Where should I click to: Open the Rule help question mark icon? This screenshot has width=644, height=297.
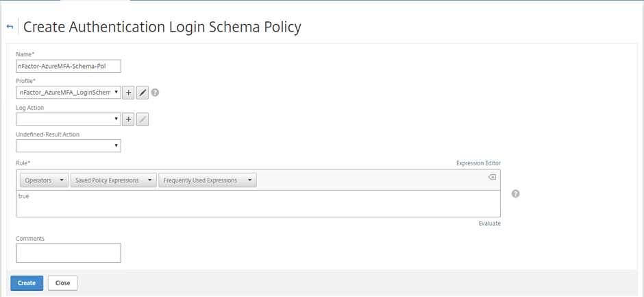pyautogui.click(x=516, y=193)
